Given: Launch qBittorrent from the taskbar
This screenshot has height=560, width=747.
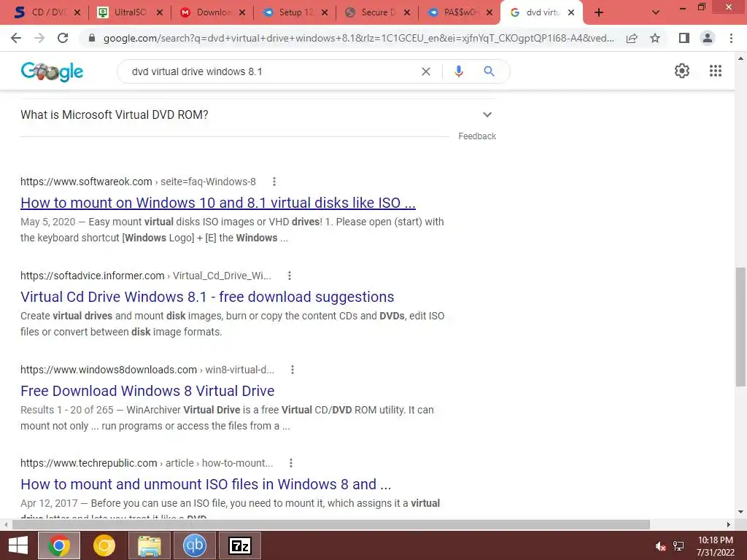Looking at the screenshot, I should [194, 545].
